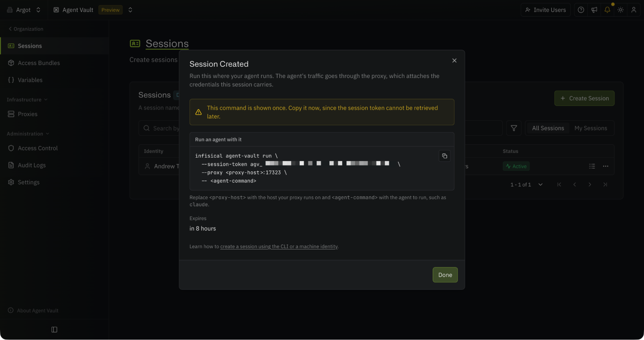
Task: Copy the agent-vault run command
Action: point(444,156)
